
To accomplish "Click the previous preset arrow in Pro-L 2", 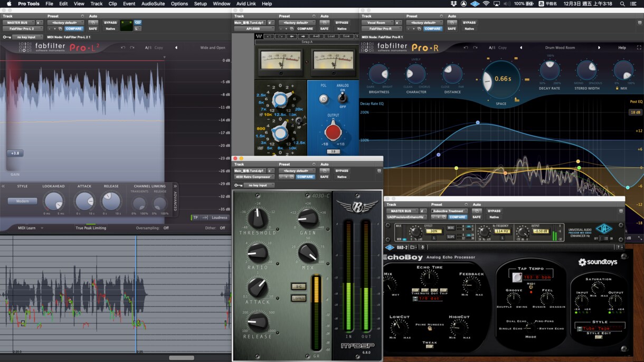I will (x=176, y=47).
